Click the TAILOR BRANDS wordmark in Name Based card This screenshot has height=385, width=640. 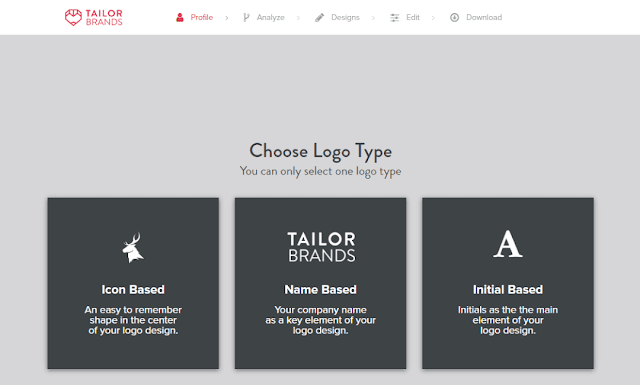(x=322, y=247)
